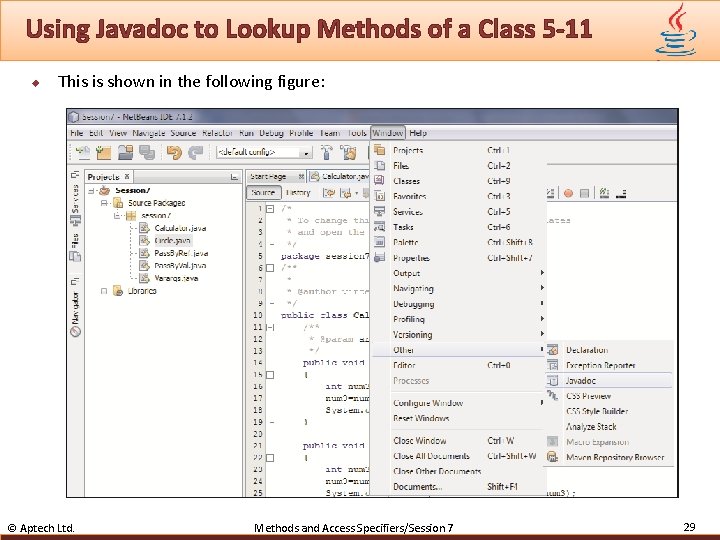Click the CSS Preview icon
Screen dimensions: 720x540
tap(552, 395)
